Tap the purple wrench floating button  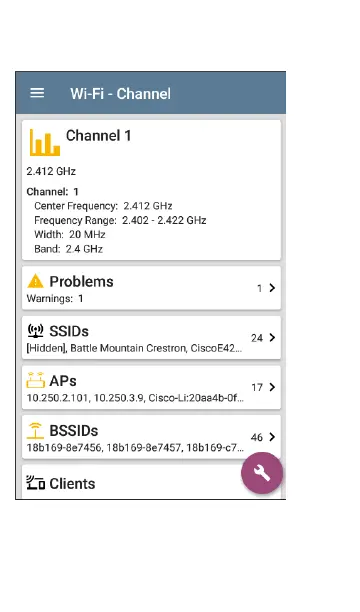(x=262, y=473)
